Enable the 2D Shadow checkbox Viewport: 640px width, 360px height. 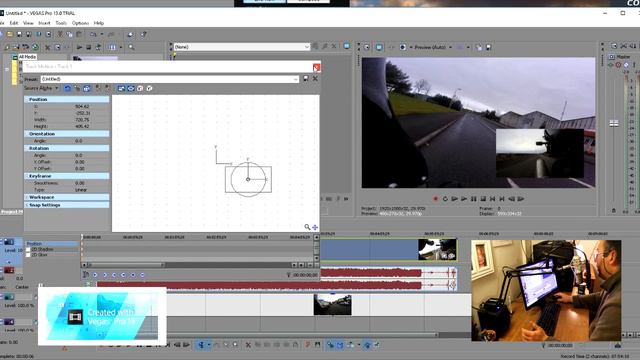point(28,249)
